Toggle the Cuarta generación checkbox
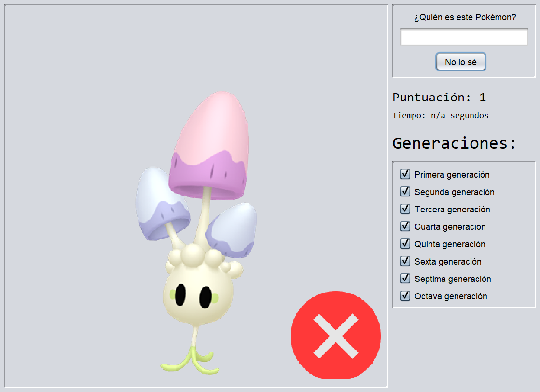 click(405, 226)
